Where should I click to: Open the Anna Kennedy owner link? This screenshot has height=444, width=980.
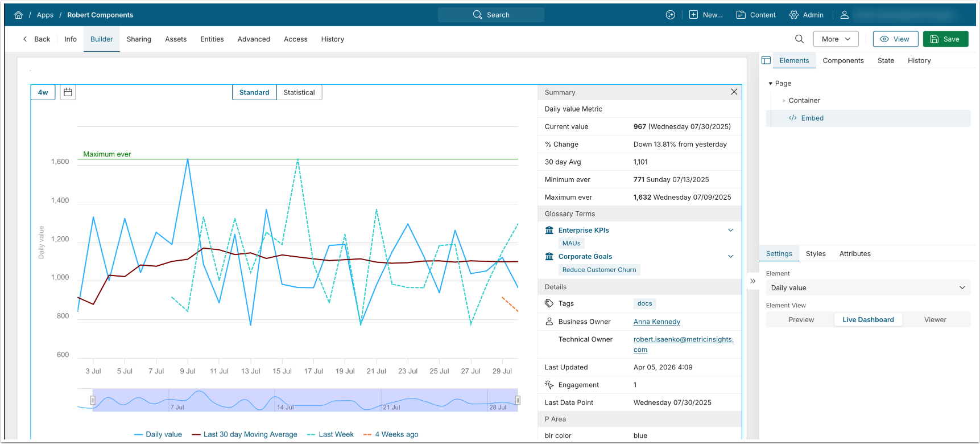point(656,322)
